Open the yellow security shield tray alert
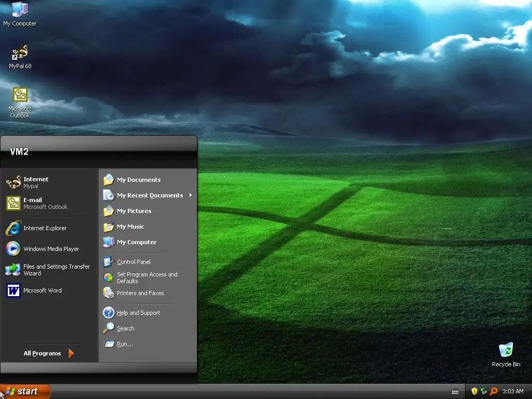Image resolution: width=532 pixels, height=399 pixels. 474,391
